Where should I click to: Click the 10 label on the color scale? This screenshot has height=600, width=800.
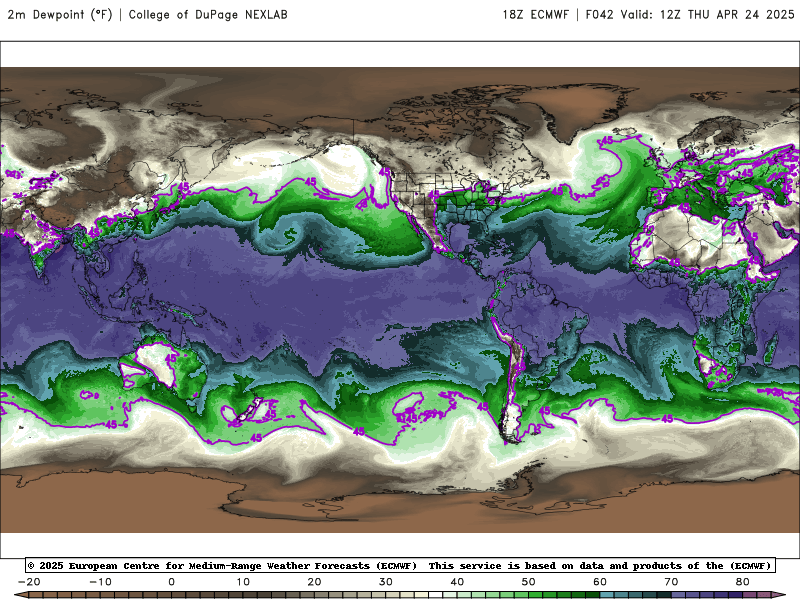[243, 582]
